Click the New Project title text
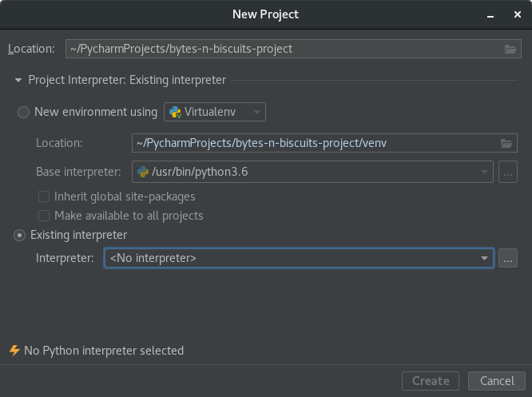The height and width of the screenshot is (397, 532). coord(266,14)
